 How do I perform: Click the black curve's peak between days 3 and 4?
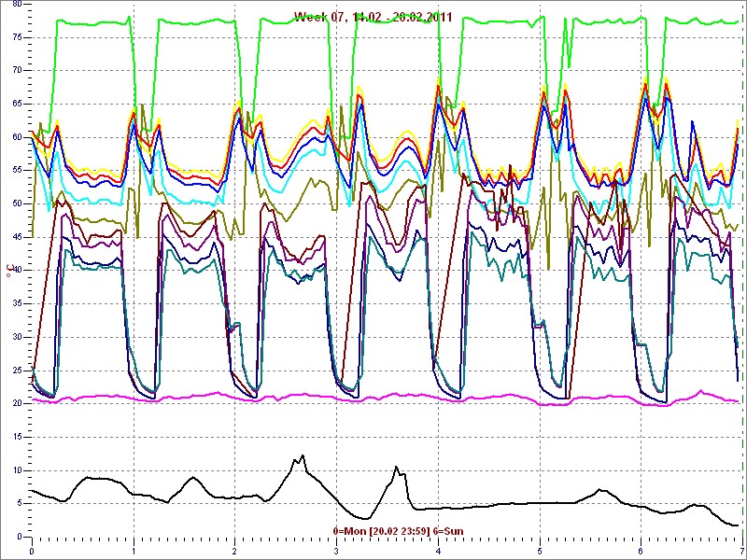point(396,467)
